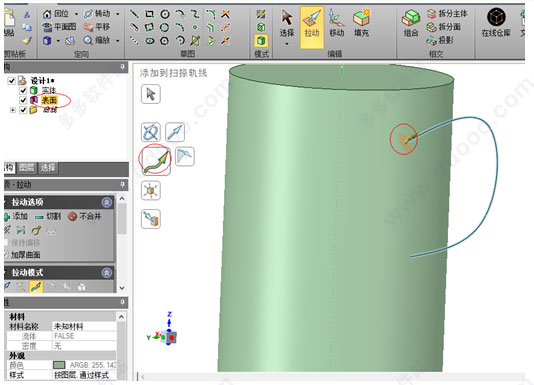The image size is (534, 385).
Task: Click the 样式 property value
Action: click(84, 375)
